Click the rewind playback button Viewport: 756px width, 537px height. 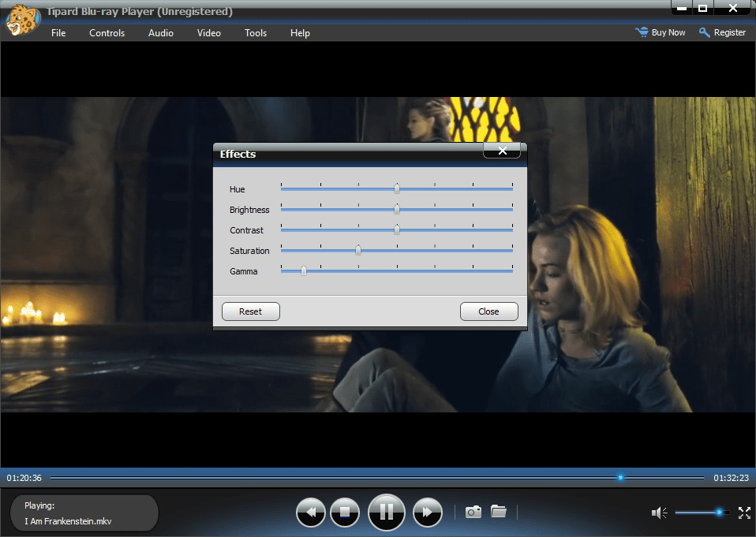(x=310, y=512)
